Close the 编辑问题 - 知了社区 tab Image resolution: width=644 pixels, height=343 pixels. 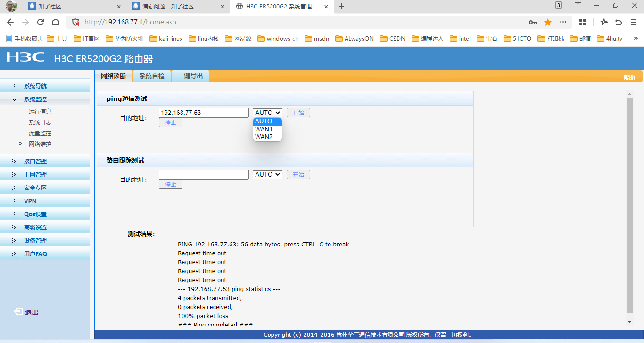pos(223,7)
